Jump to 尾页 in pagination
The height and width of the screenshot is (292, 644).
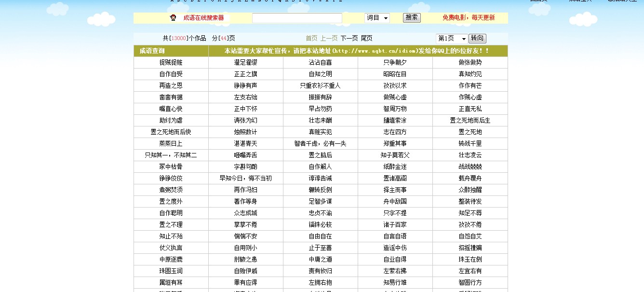pos(367,39)
